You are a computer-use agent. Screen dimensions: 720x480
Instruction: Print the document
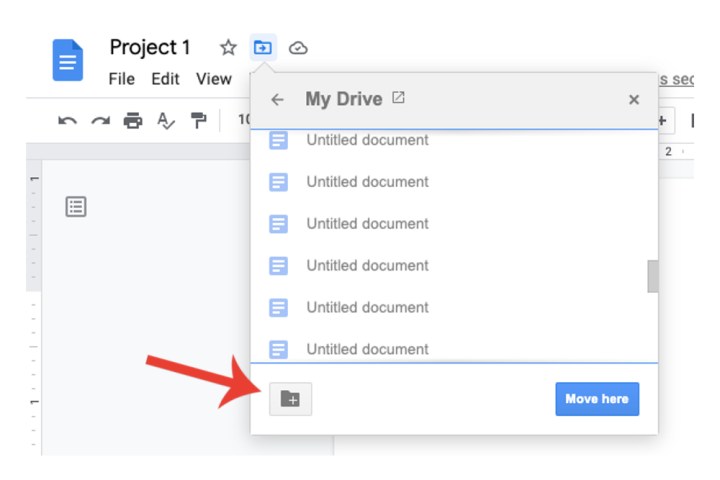click(x=133, y=121)
